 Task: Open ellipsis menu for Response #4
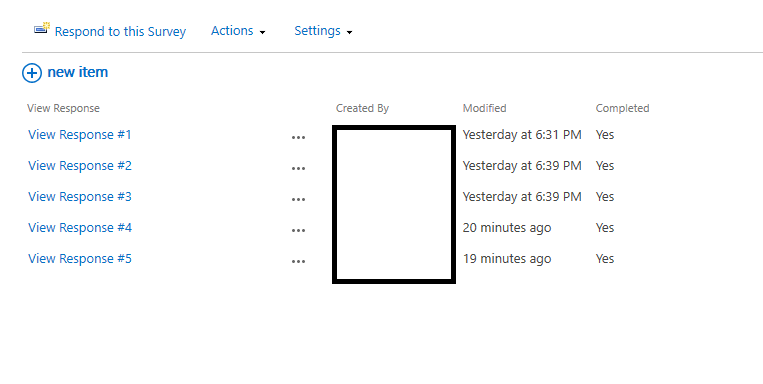[x=298, y=230]
